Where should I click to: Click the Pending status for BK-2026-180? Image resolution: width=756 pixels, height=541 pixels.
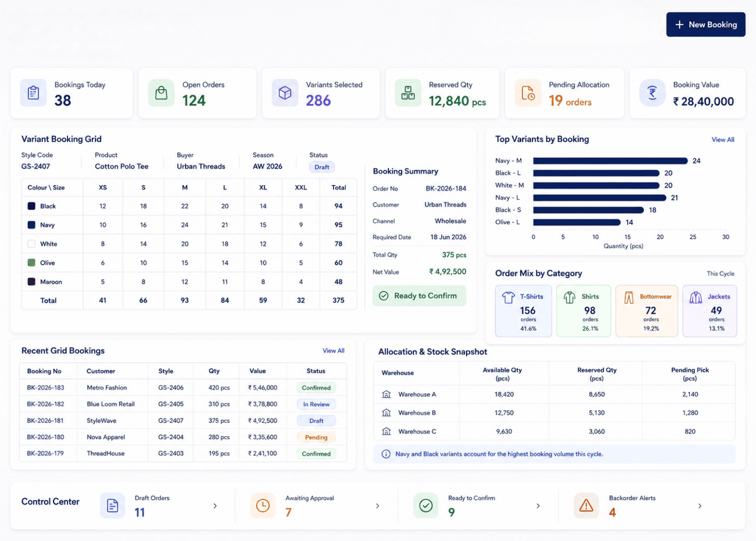[316, 437]
